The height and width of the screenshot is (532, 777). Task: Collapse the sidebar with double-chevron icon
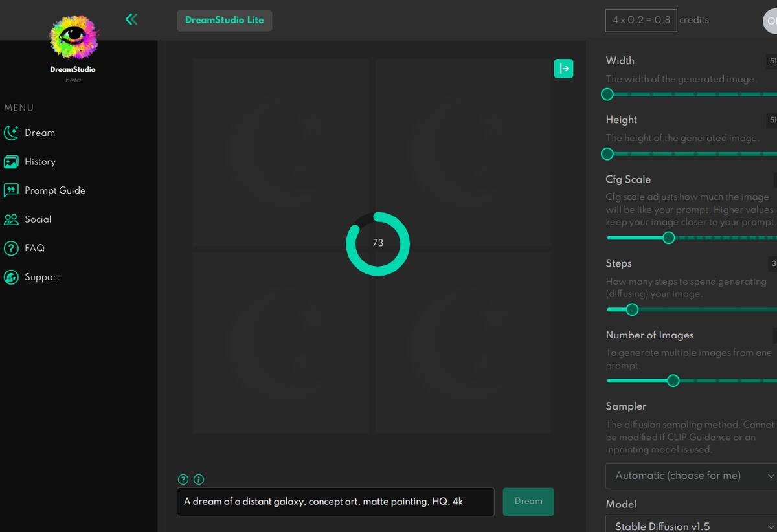(x=131, y=19)
